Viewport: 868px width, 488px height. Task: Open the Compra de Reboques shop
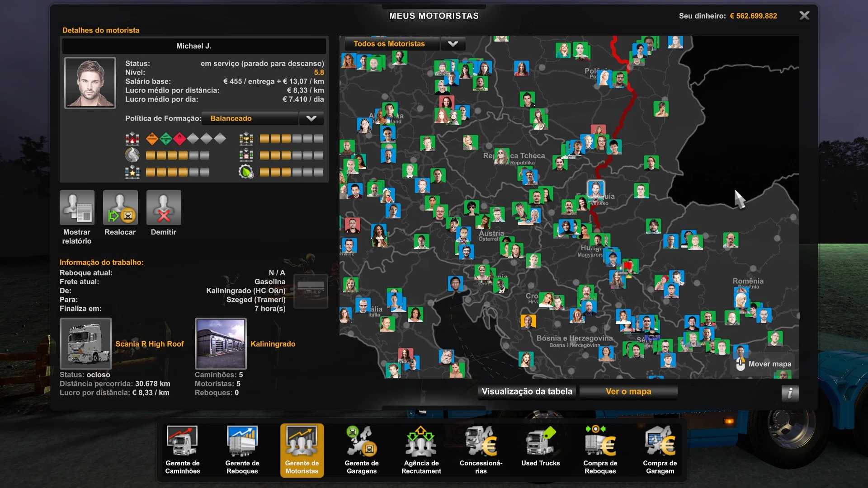coord(600,450)
